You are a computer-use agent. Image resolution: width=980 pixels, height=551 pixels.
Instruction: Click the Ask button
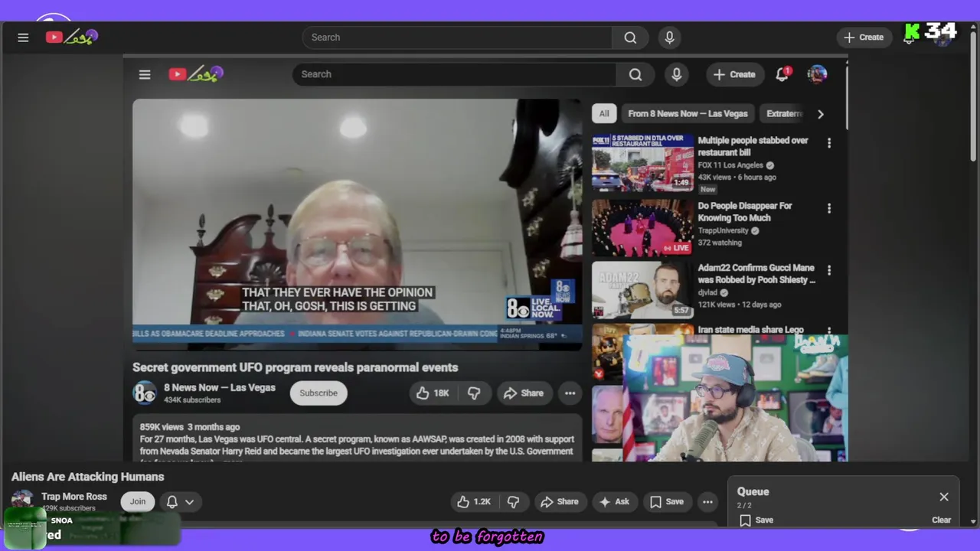[x=614, y=502]
